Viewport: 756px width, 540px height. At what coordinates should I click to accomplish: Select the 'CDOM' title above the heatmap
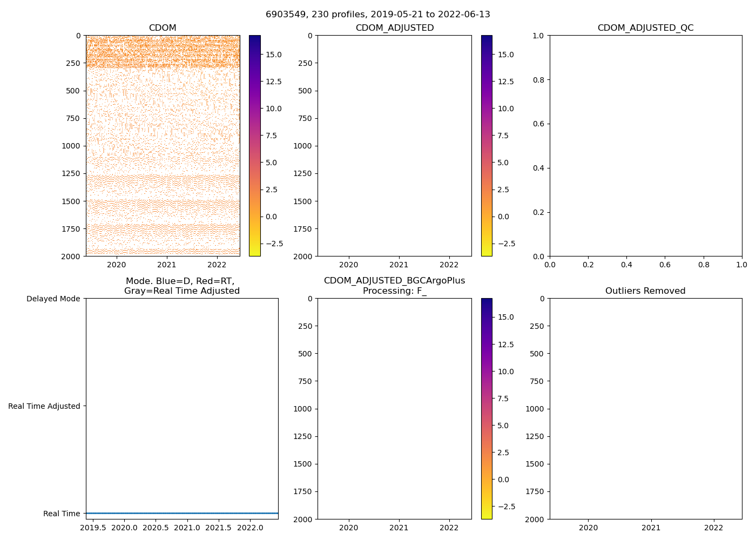163,28
